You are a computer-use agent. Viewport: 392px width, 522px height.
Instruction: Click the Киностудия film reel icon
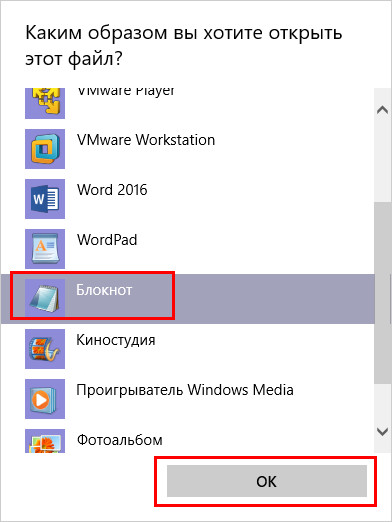coord(45,349)
